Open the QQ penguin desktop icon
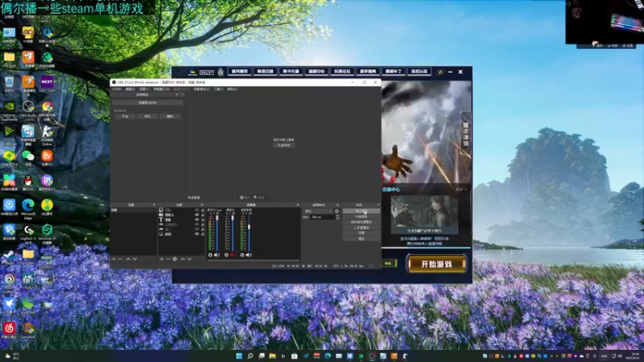The height and width of the screenshot is (362, 644). [x=28, y=183]
